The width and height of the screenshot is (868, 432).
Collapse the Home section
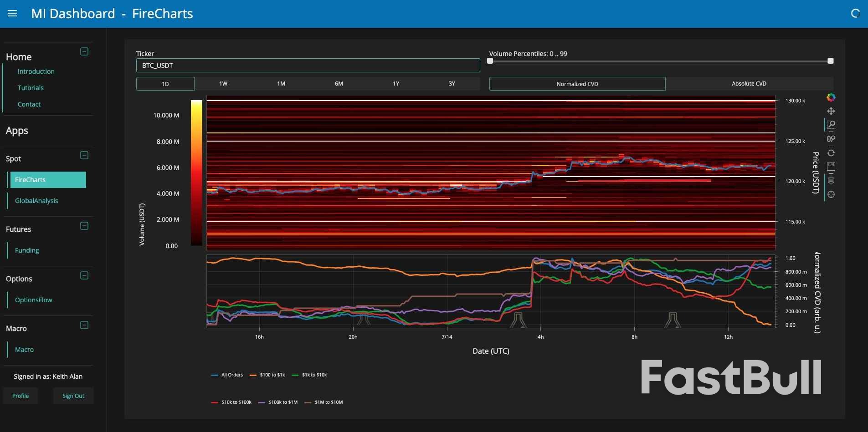(84, 51)
